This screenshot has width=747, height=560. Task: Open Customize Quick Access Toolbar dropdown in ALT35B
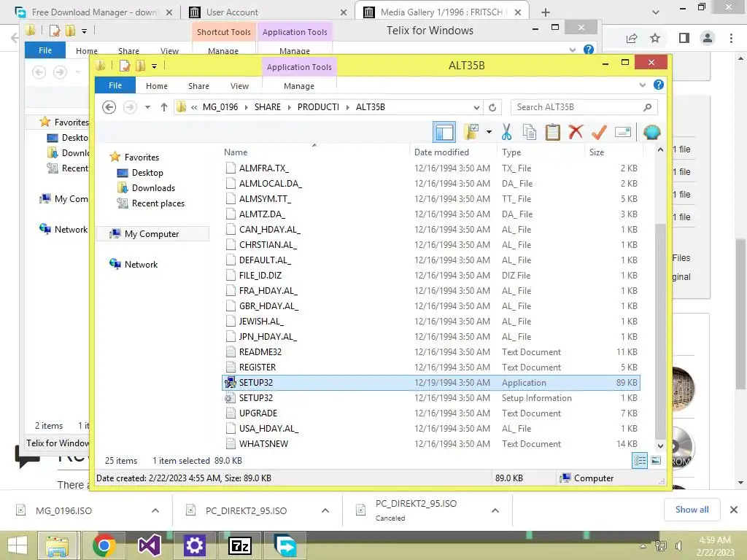(x=155, y=66)
